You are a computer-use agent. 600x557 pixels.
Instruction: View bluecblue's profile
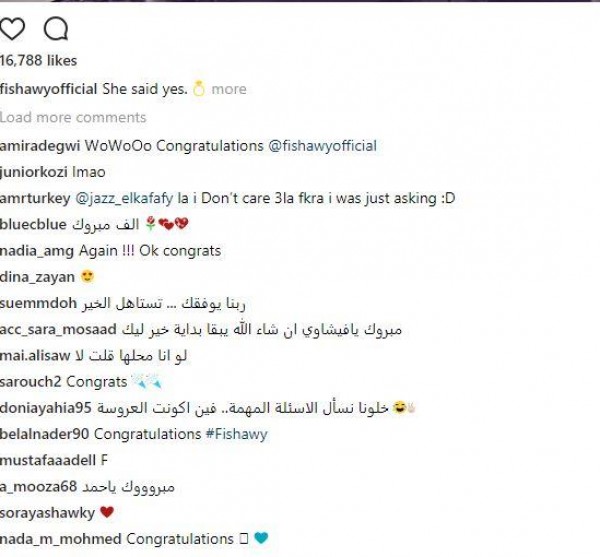35,224
